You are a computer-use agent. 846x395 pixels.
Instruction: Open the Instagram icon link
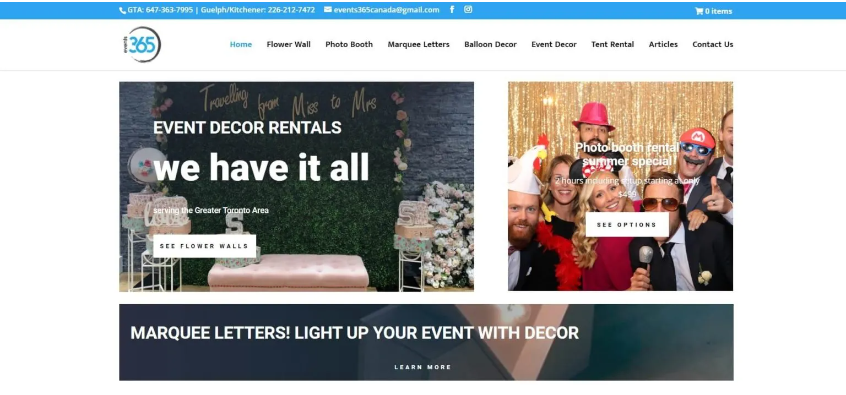[x=468, y=9]
